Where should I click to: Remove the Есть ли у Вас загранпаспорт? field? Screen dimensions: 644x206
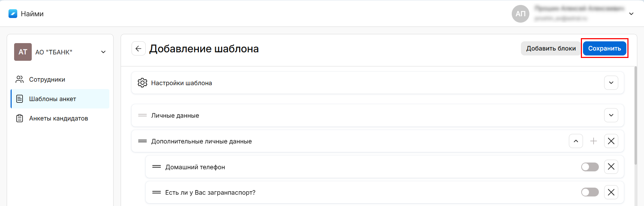point(611,192)
